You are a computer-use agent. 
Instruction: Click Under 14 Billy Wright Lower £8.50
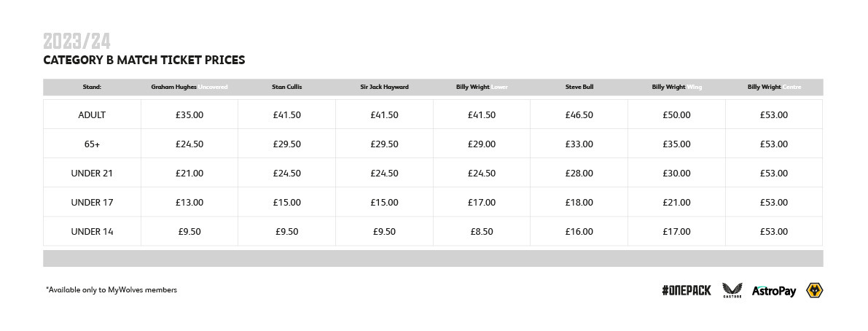482,231
